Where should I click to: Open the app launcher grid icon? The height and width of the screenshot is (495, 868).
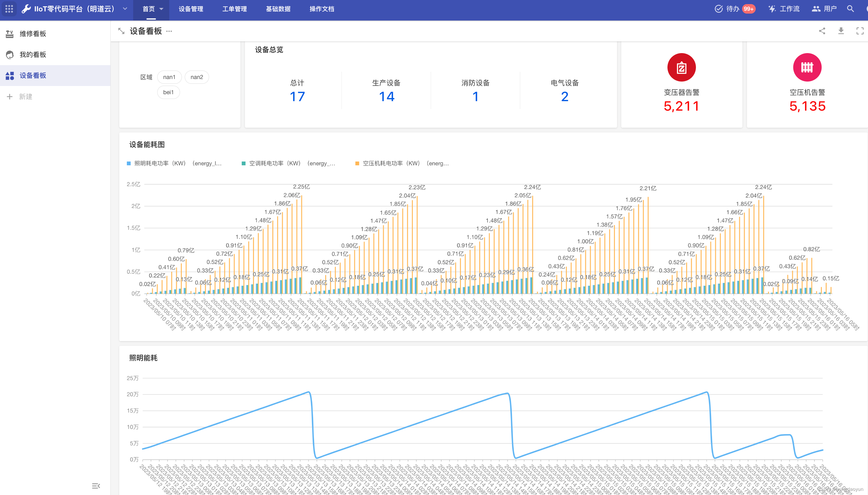(x=9, y=9)
